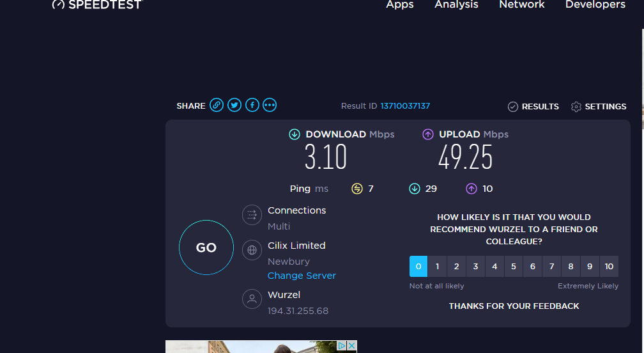Click the Speedtest logo

click(x=97, y=4)
